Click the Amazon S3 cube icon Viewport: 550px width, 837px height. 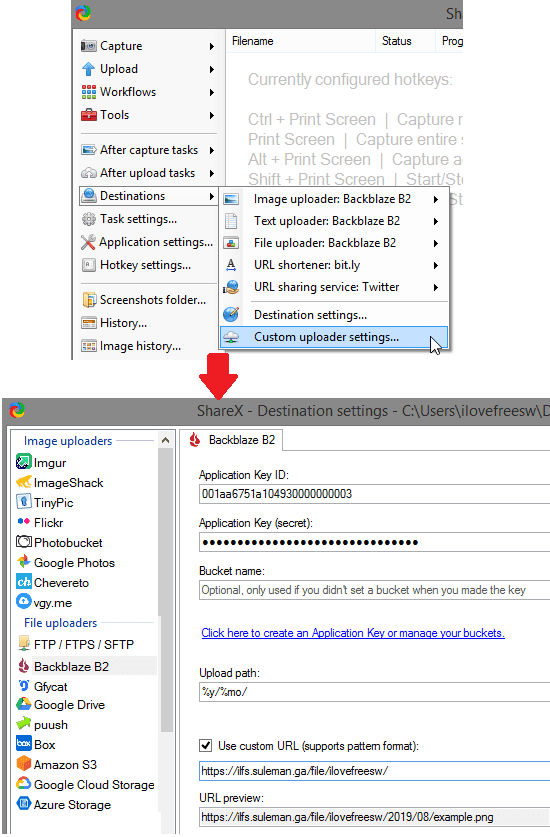23,763
